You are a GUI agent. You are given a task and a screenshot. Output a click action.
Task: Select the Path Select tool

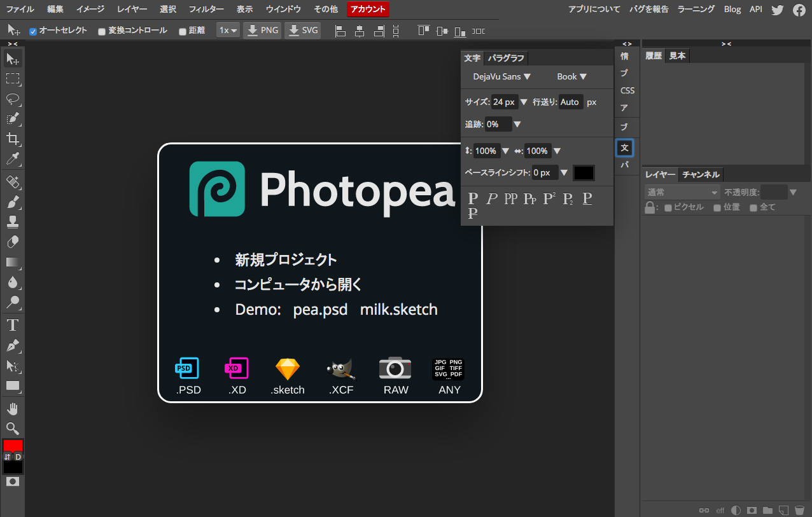12,366
